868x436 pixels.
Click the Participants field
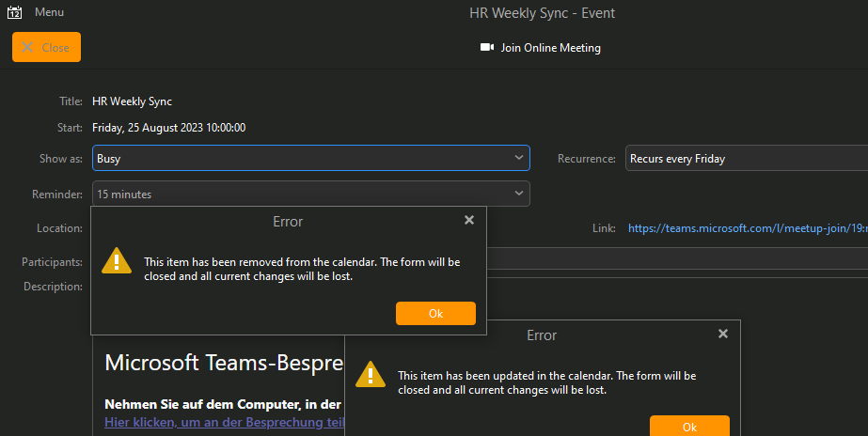click(x=677, y=259)
